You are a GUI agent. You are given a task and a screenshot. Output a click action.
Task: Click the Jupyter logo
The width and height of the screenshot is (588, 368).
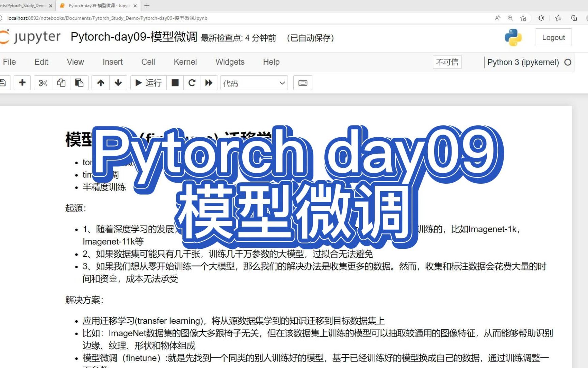(x=30, y=37)
